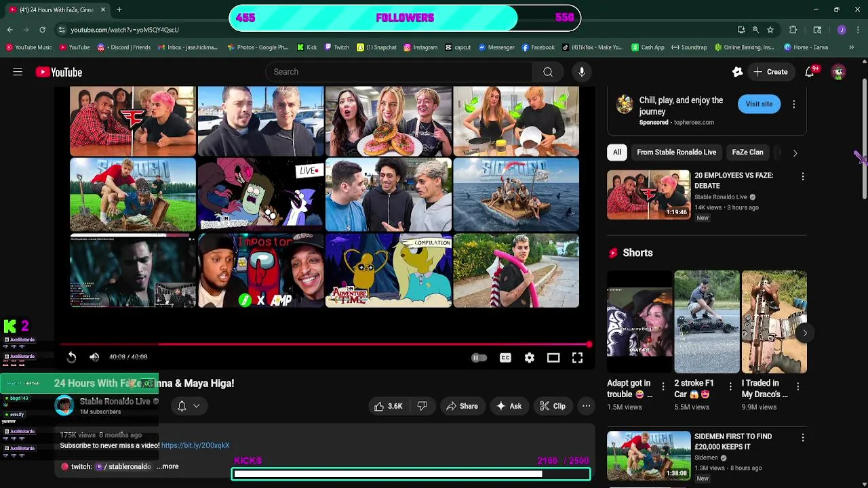This screenshot has height=488, width=868.
Task: Show more filter chips with right arrow
Action: point(795,153)
